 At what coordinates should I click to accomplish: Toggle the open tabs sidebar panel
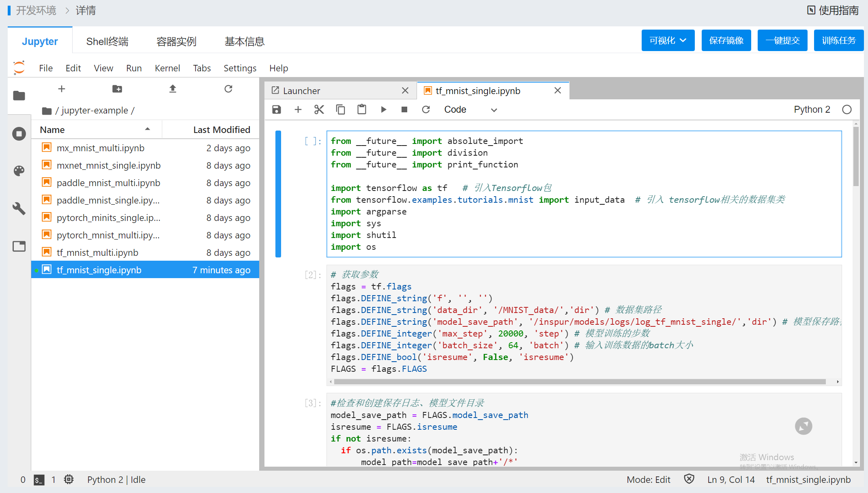pyautogui.click(x=19, y=246)
